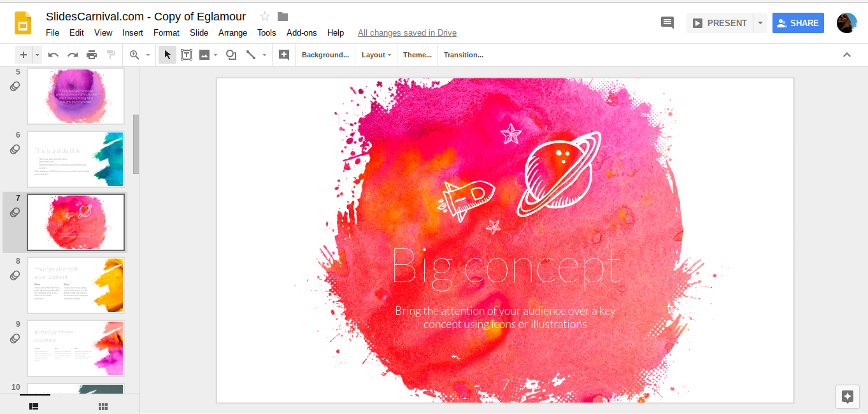
Task: Start presentation with PRESENT button
Action: click(x=720, y=23)
